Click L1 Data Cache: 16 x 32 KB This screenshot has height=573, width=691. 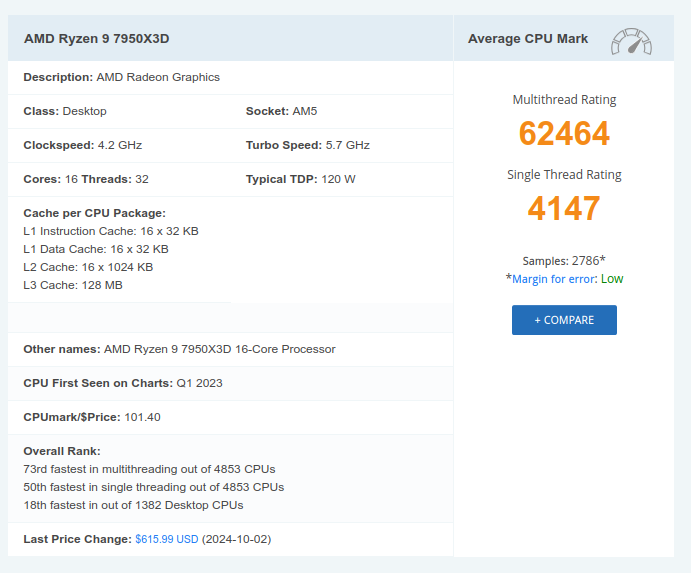click(x=96, y=249)
